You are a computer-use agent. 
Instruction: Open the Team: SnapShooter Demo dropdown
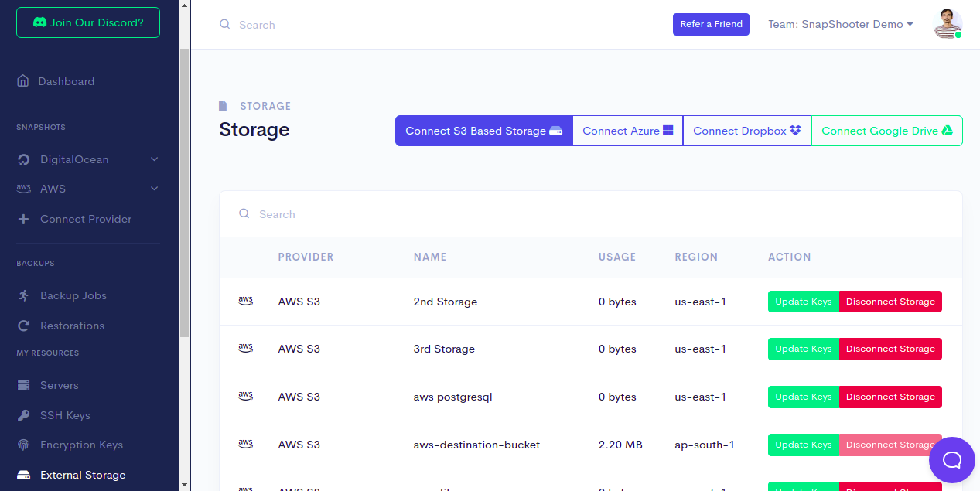pos(841,24)
